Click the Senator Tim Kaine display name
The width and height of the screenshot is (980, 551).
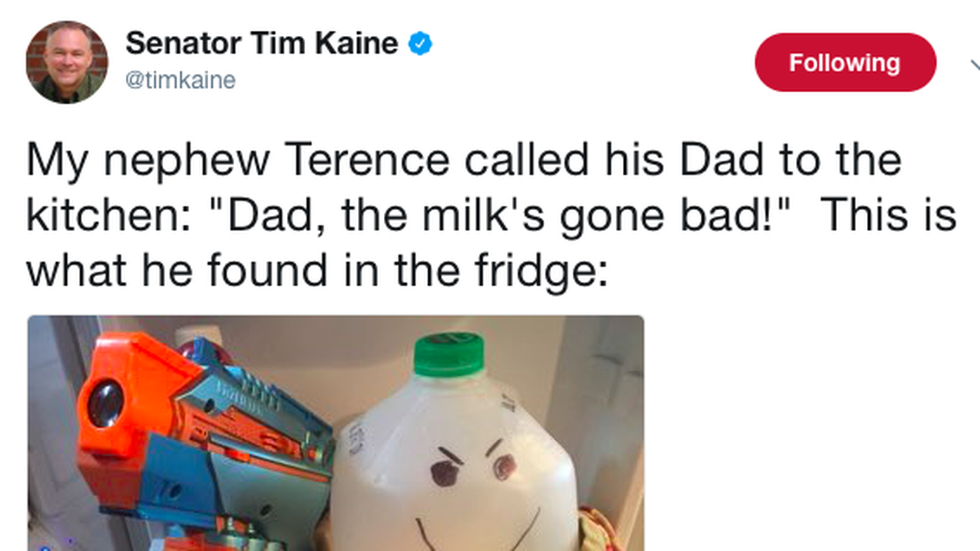261,43
